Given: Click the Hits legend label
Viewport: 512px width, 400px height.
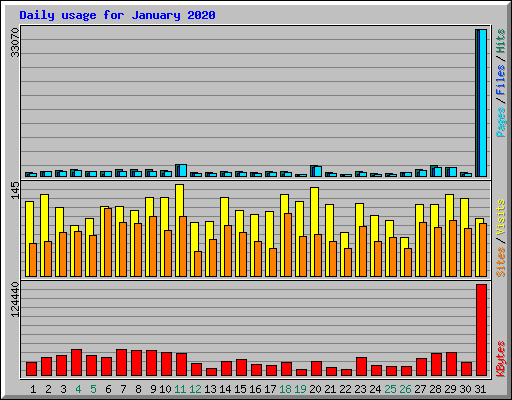Looking at the screenshot, I should coord(500,41).
